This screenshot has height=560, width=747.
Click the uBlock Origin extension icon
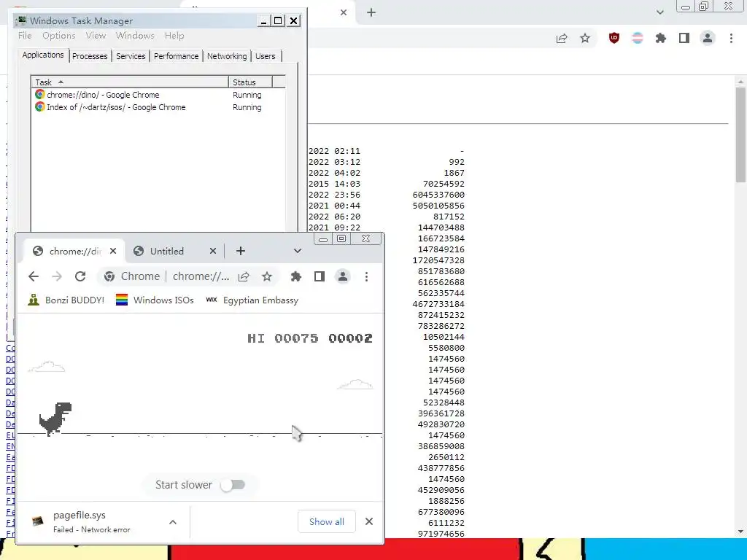click(614, 38)
